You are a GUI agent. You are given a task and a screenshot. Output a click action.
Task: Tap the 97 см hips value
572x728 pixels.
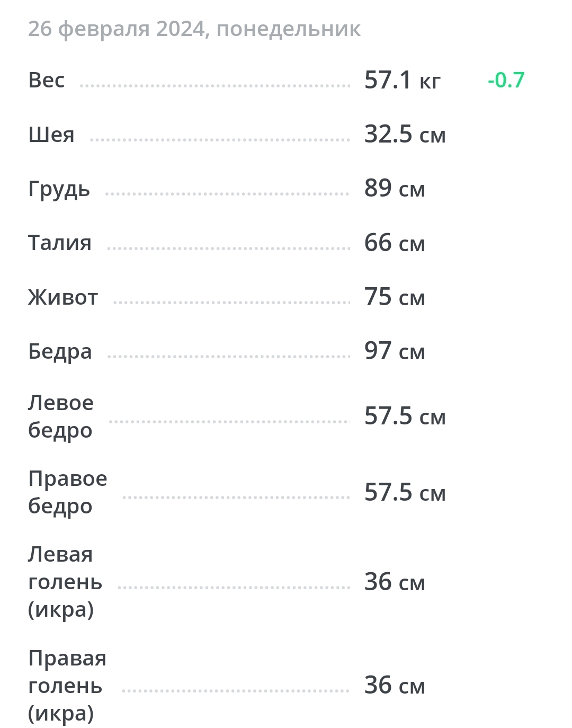(x=395, y=352)
